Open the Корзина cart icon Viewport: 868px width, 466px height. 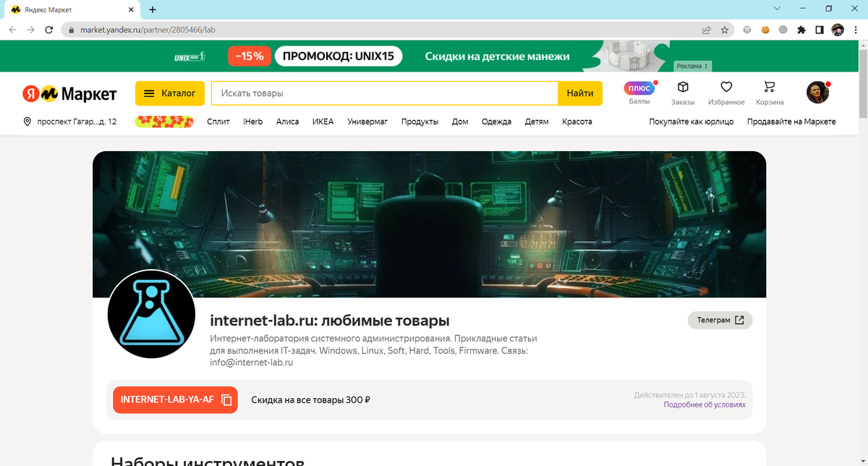(770, 93)
